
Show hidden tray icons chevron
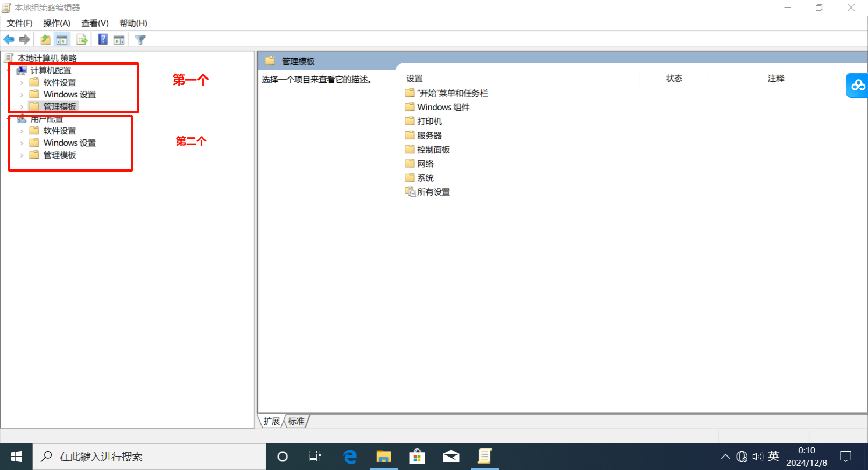(x=725, y=457)
